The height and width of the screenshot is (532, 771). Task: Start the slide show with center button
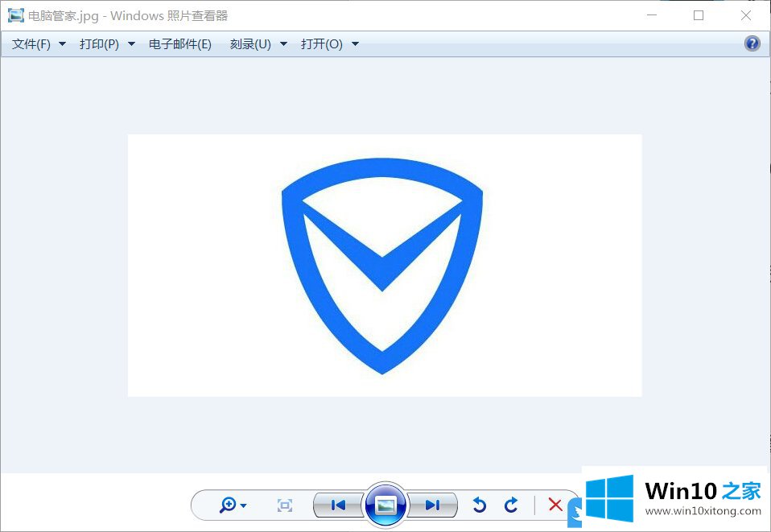pyautogui.click(x=386, y=505)
